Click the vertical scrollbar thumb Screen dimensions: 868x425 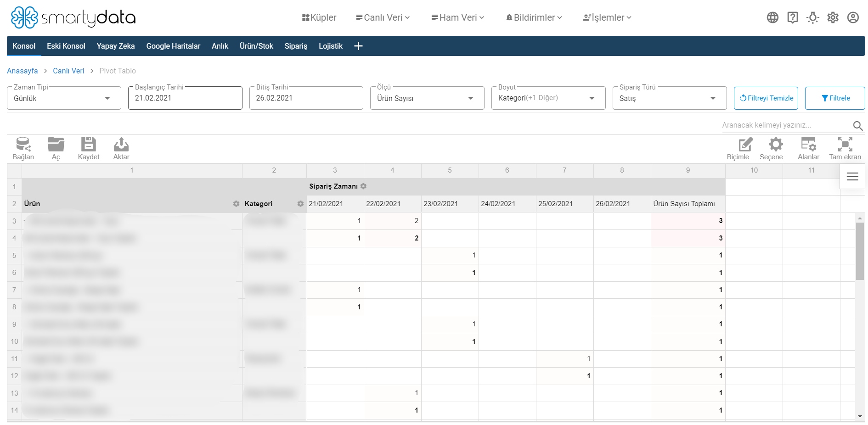pos(860,251)
